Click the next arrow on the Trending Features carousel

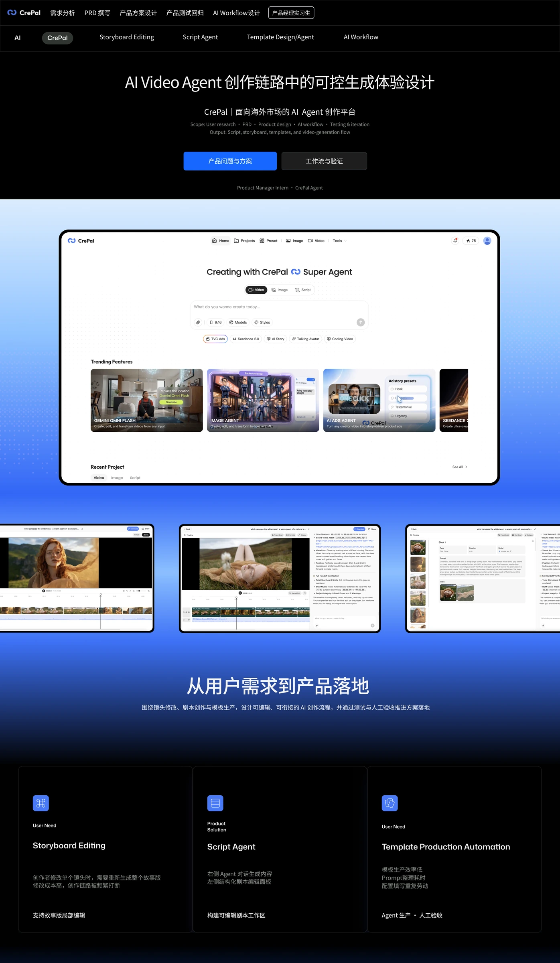pos(460,400)
